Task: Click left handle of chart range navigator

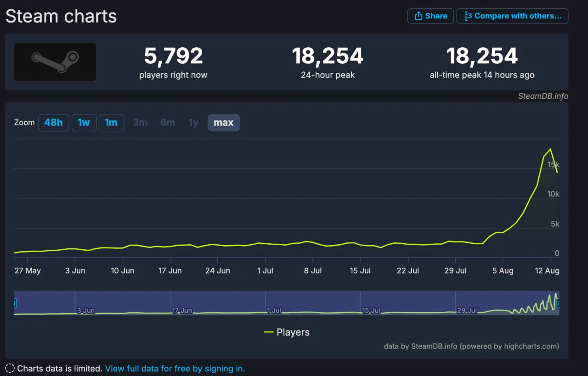Action: point(15,303)
